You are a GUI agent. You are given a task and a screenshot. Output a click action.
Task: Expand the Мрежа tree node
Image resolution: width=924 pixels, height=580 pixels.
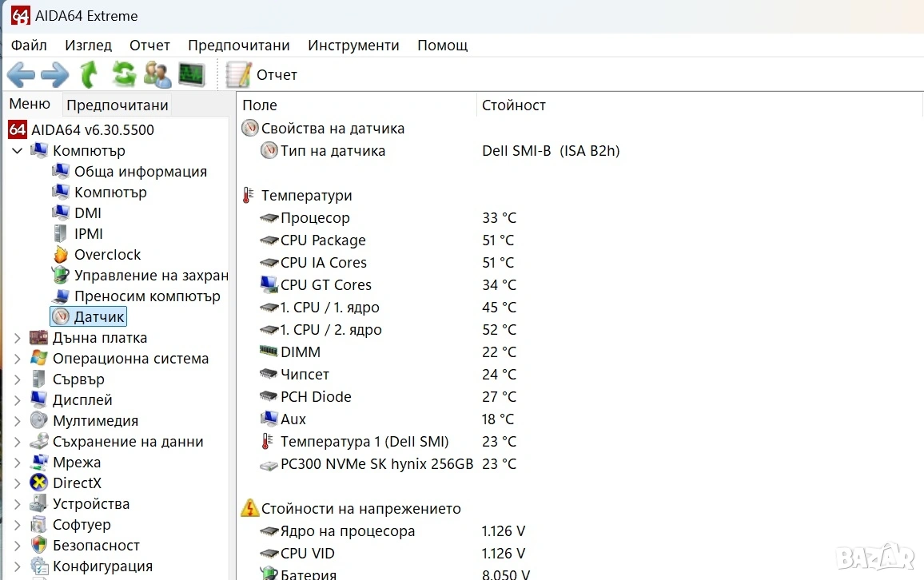point(17,463)
